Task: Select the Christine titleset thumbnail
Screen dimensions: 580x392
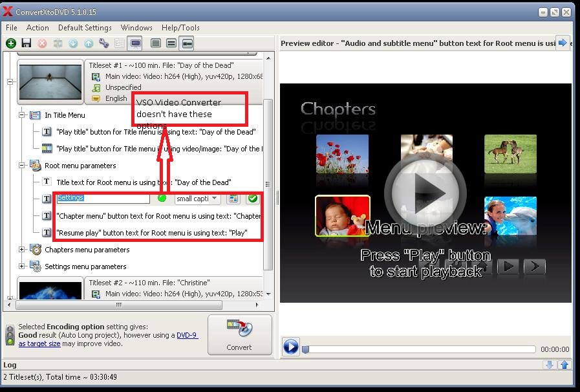Action: [50, 290]
